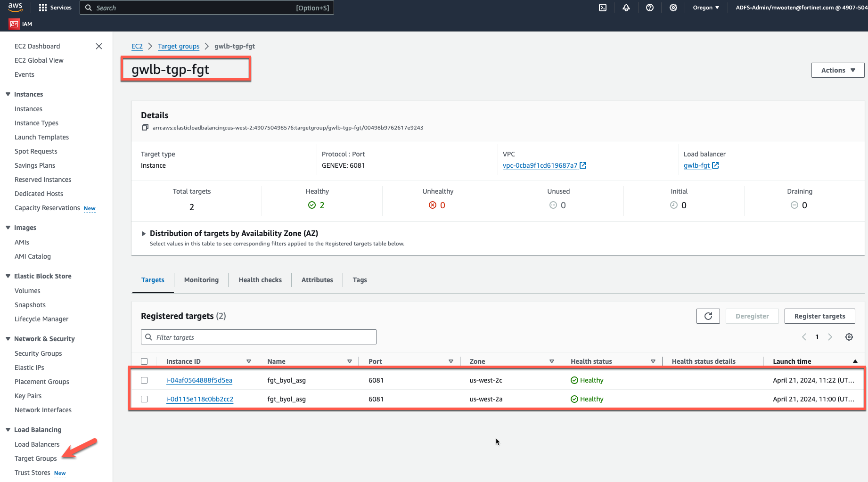Collapse the Network & Security section
Screen dimensions: 868x482
click(8, 339)
